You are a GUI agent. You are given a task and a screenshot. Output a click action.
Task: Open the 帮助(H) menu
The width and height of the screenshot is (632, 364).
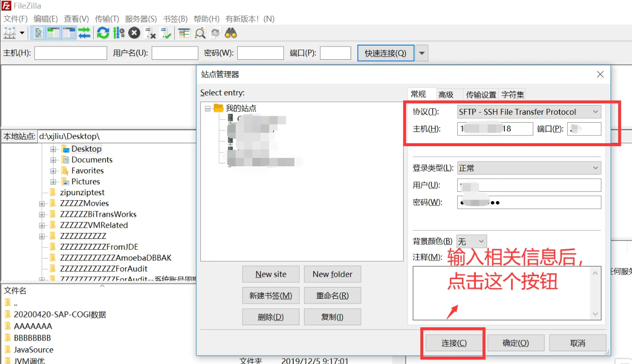click(206, 19)
